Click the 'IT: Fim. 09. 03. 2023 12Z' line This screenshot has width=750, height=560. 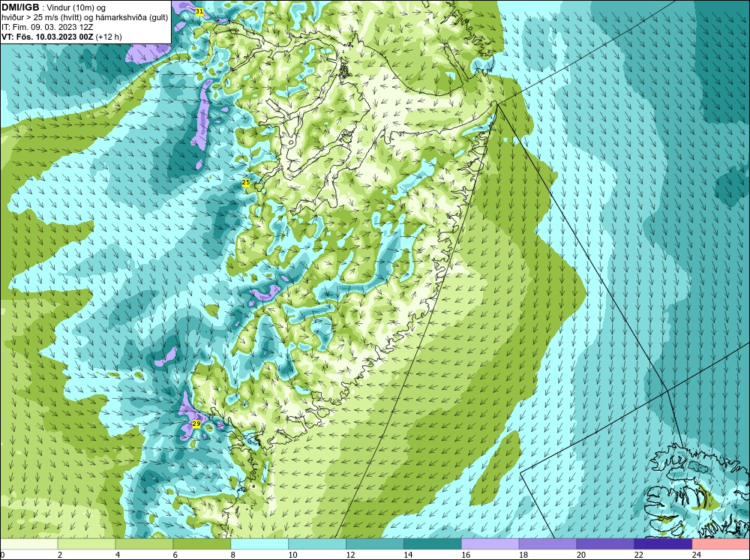click(x=47, y=27)
